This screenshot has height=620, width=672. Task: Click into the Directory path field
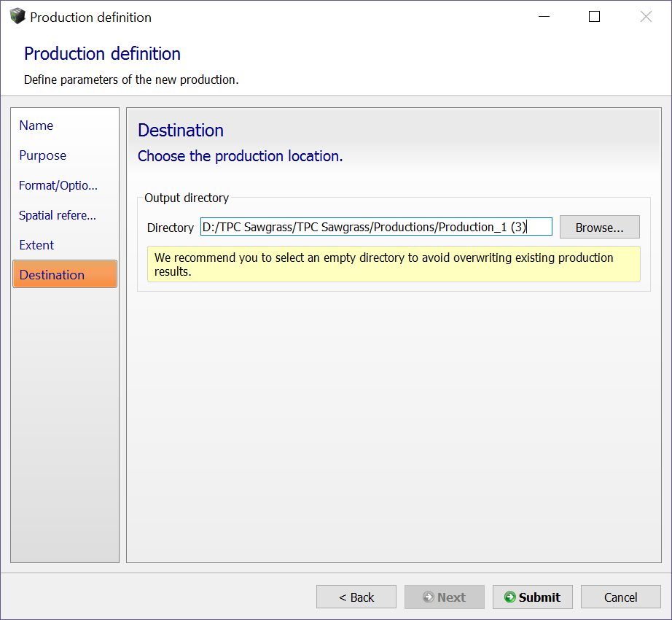[376, 227]
